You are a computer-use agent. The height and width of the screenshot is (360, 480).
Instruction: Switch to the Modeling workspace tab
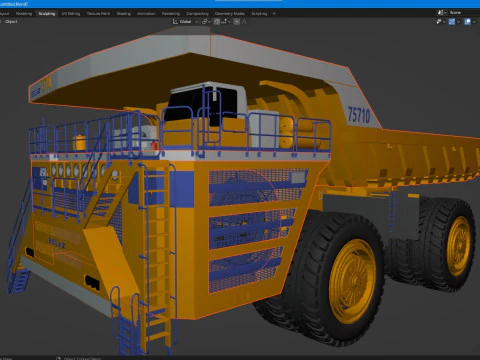click(x=24, y=14)
